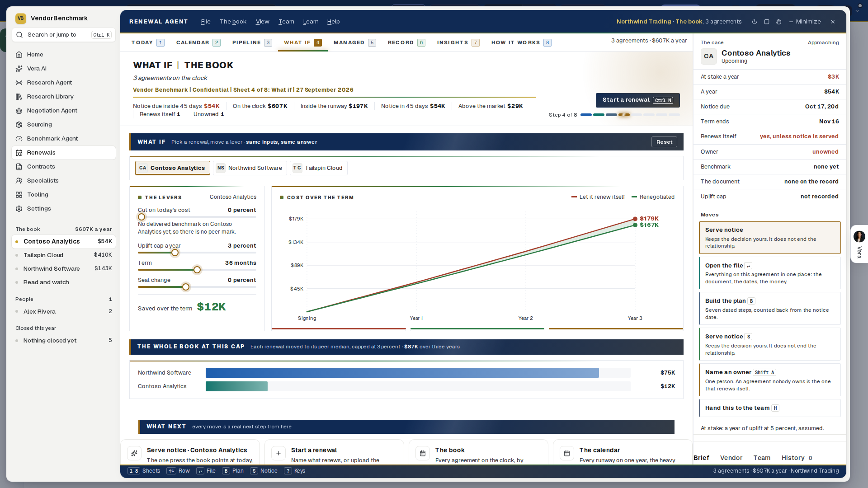Open Specialists in the sidebar
The image size is (868, 488).
[x=63, y=181]
